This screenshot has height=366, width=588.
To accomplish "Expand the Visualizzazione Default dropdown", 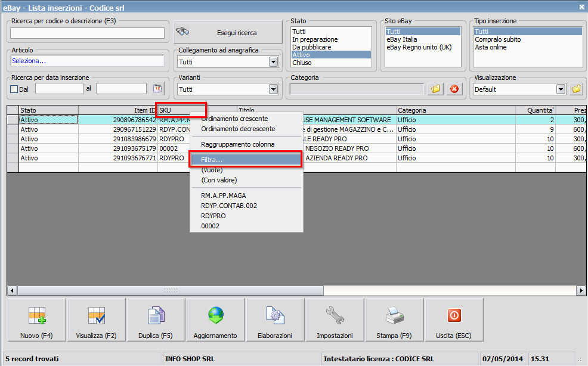I will (x=561, y=89).
